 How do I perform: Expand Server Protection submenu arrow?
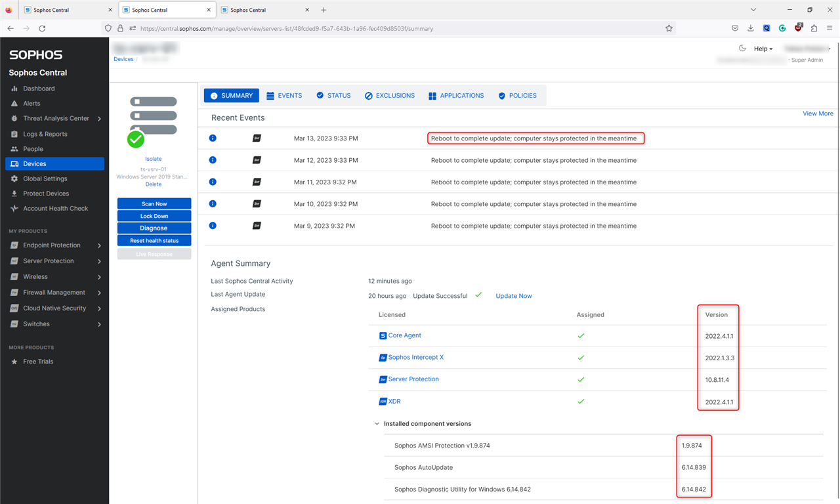99,261
